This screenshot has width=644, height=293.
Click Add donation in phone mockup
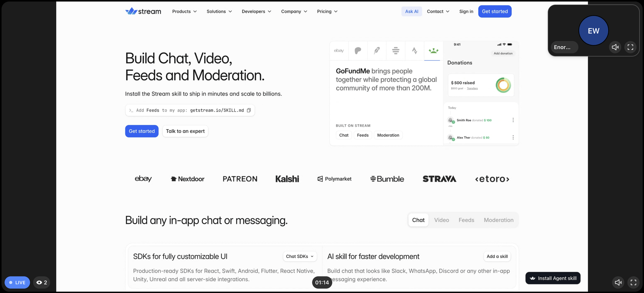click(503, 53)
